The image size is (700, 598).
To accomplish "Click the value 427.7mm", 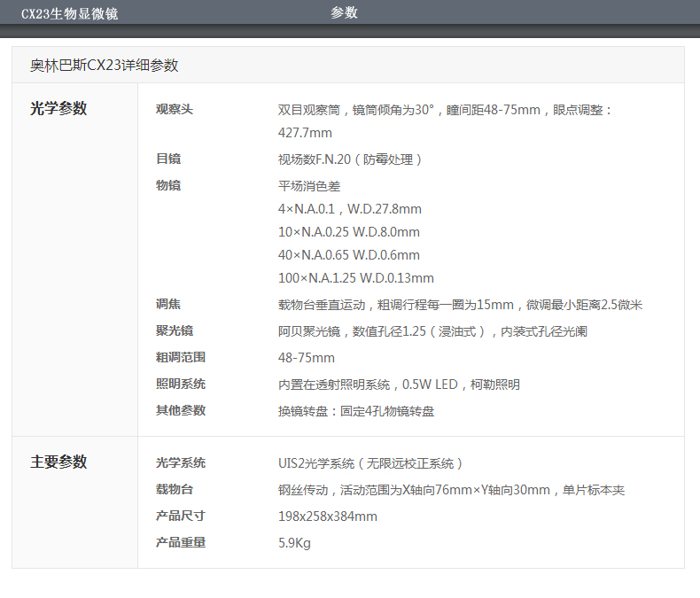I will 305,133.
